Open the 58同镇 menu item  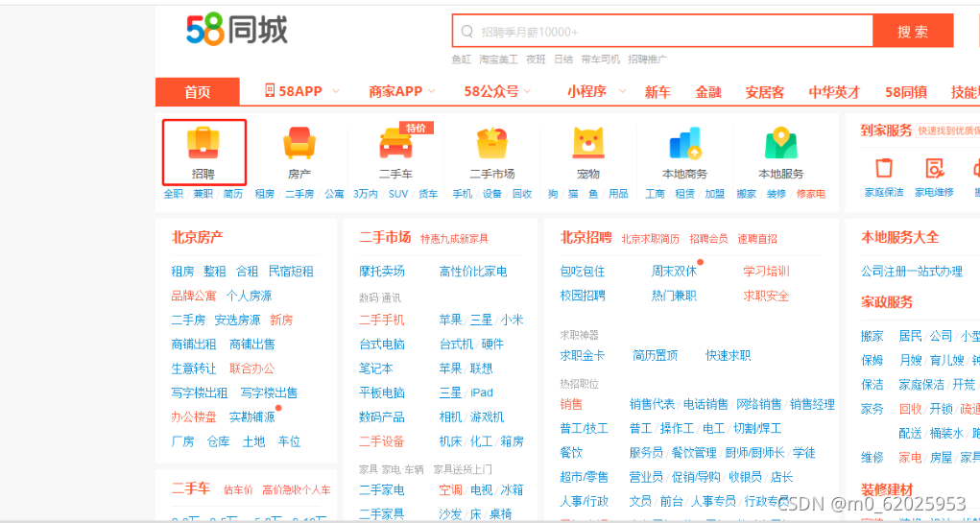coord(906,92)
